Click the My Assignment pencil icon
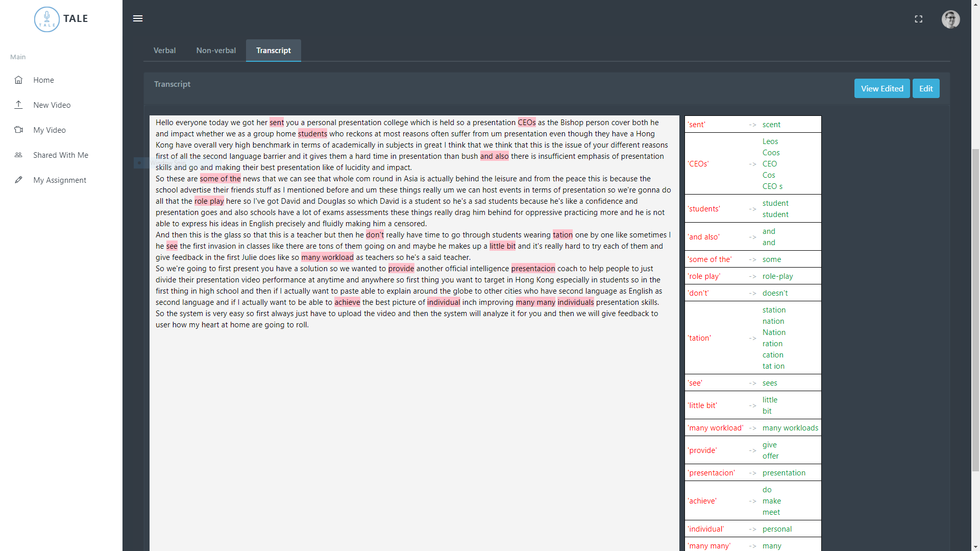Screen dimensions: 980x551 [18, 180]
